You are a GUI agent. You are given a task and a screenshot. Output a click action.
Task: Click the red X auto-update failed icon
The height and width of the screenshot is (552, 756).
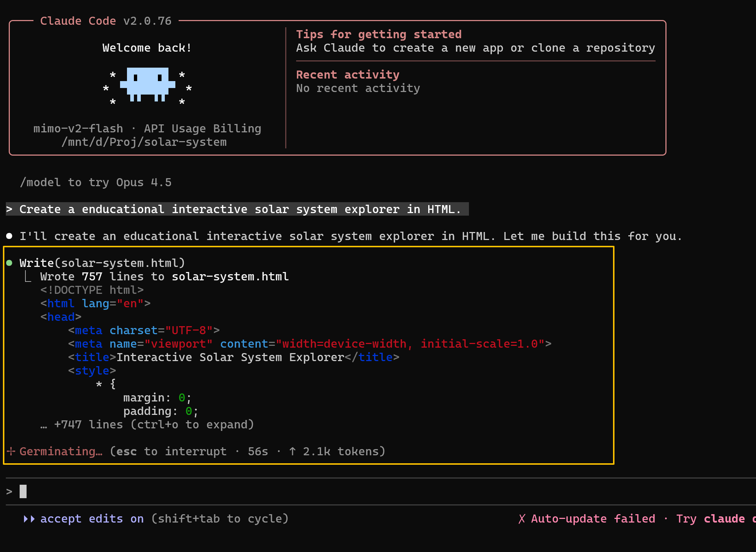coord(522,519)
